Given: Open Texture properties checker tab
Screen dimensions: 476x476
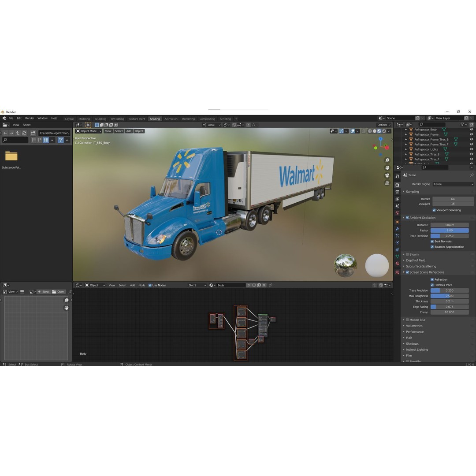Looking at the screenshot, I should pyautogui.click(x=398, y=272).
